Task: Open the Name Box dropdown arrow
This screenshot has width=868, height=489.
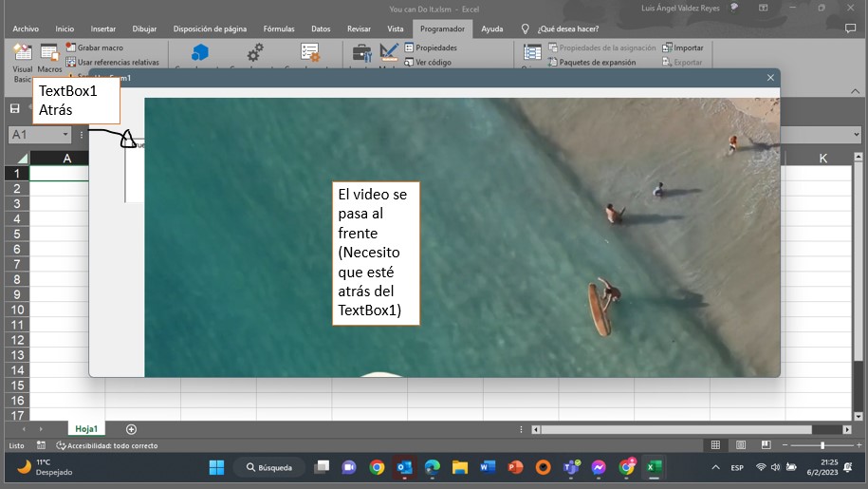Action: point(65,135)
